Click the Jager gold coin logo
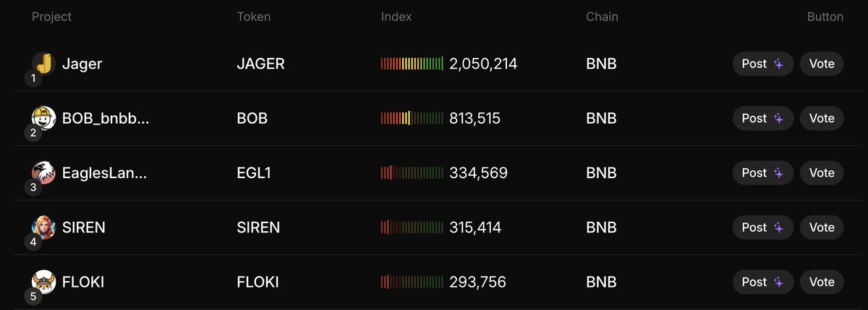This screenshot has height=310, width=868. point(44,64)
